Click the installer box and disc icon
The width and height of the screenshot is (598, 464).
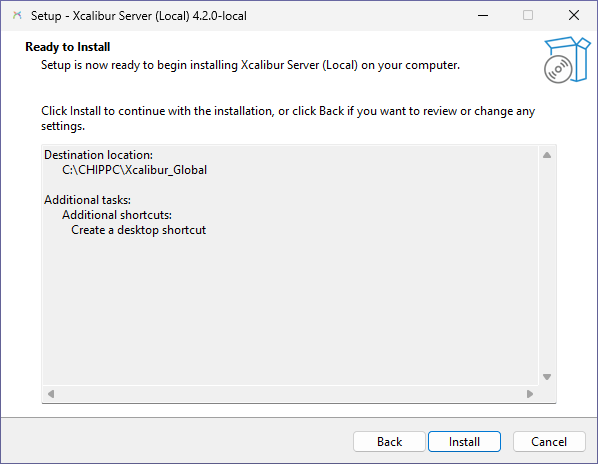click(567, 60)
